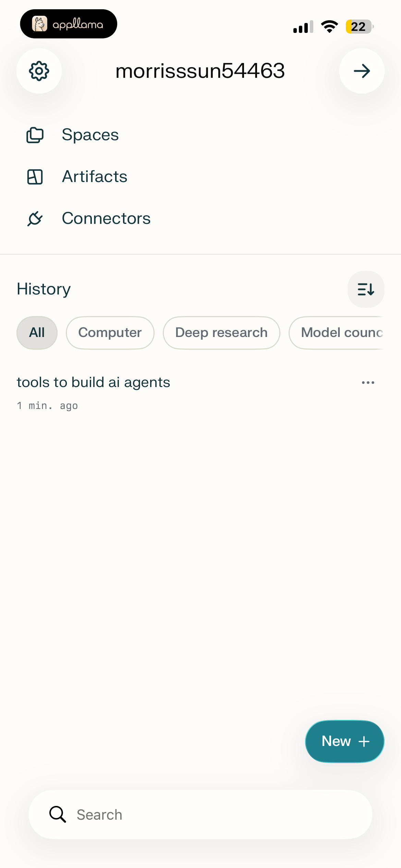The height and width of the screenshot is (868, 401).
Task: Tap the right arrow next to username
Action: (x=362, y=71)
